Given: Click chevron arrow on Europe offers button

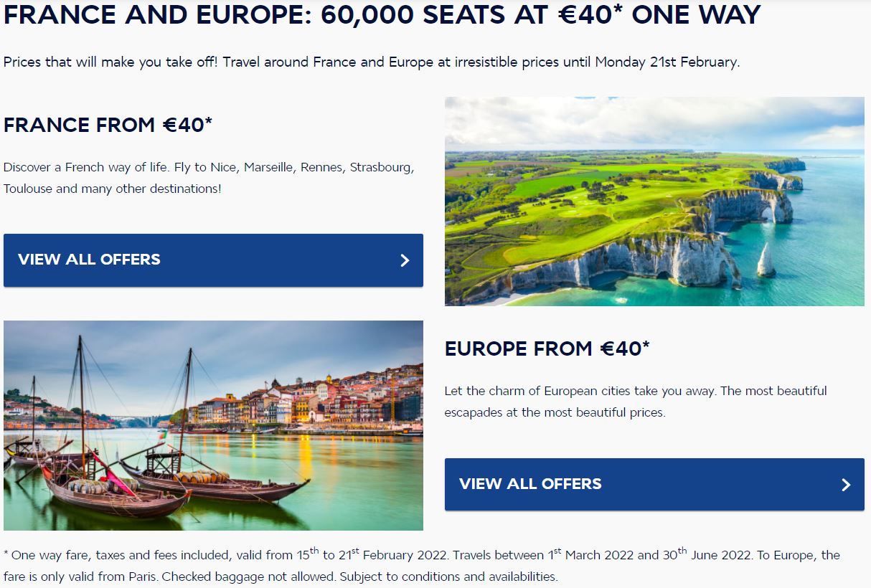Looking at the screenshot, I should 846,485.
